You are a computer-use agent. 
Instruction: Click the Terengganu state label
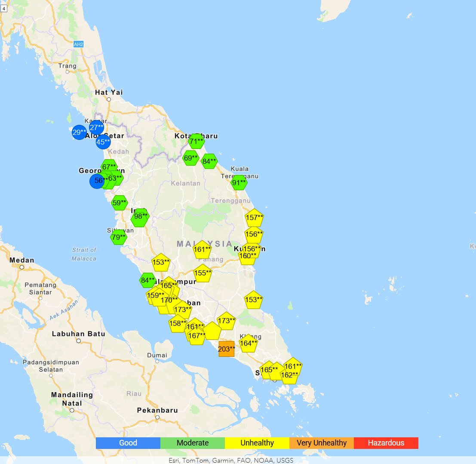click(x=231, y=201)
